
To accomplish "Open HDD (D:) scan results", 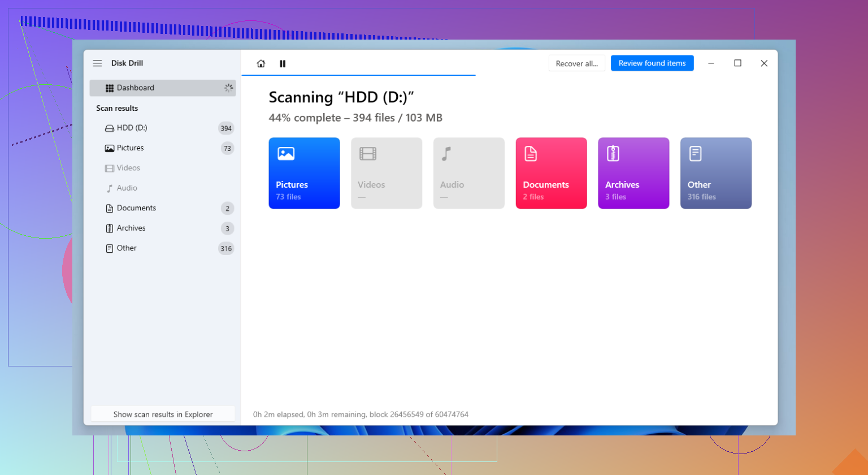I will coord(163,128).
